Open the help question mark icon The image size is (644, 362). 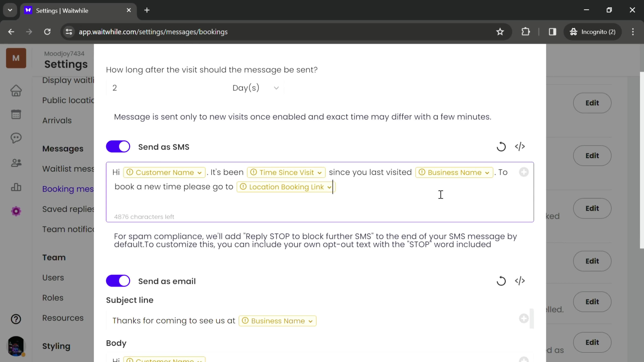click(x=16, y=319)
